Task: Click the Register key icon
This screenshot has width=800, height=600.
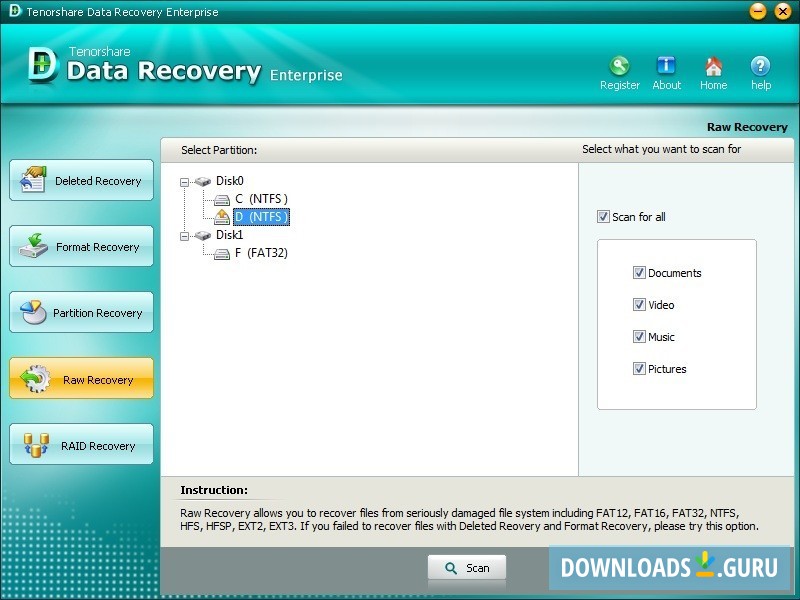Action: 619,66
